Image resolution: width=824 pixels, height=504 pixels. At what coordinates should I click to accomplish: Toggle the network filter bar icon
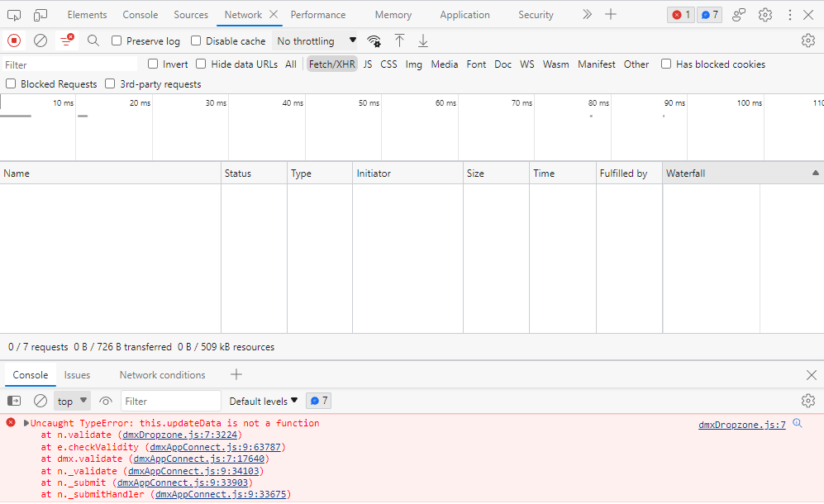point(67,40)
